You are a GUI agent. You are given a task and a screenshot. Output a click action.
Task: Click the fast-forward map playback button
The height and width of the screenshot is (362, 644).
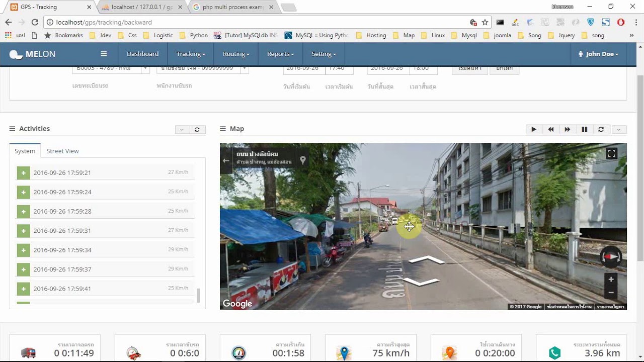(x=568, y=129)
